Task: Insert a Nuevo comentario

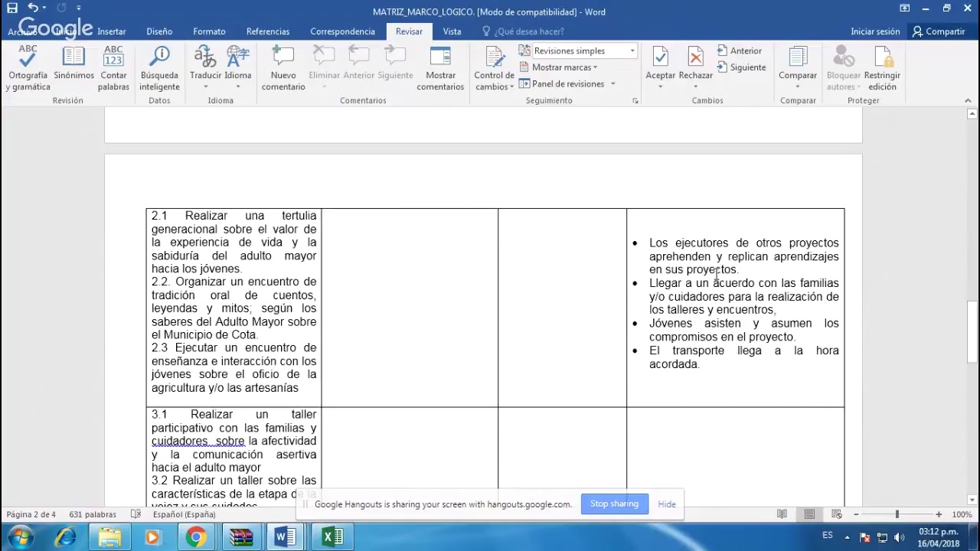Action: click(x=283, y=68)
